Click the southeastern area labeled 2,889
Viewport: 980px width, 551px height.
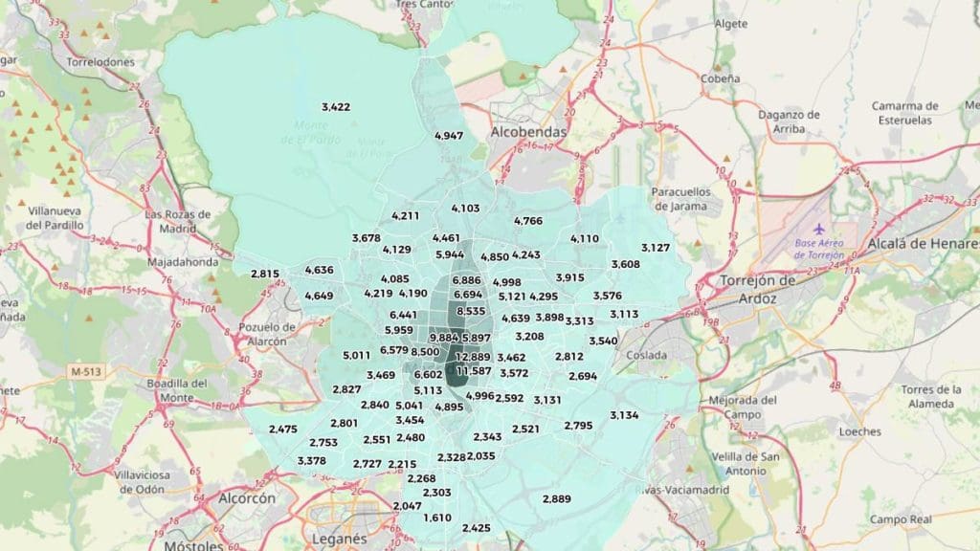tap(556, 499)
